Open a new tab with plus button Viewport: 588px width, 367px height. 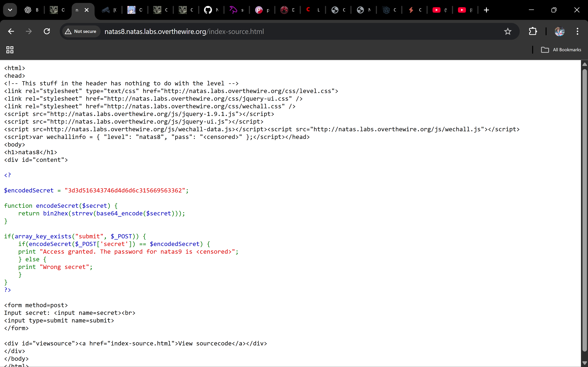486,10
